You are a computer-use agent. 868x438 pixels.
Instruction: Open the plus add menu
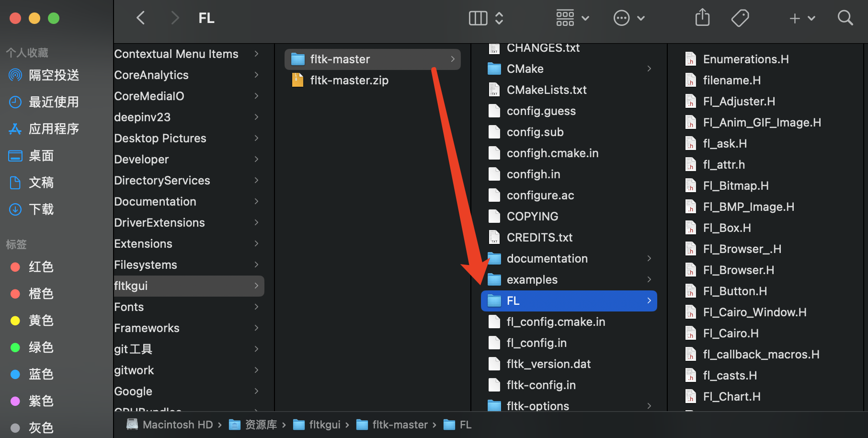pyautogui.click(x=802, y=18)
